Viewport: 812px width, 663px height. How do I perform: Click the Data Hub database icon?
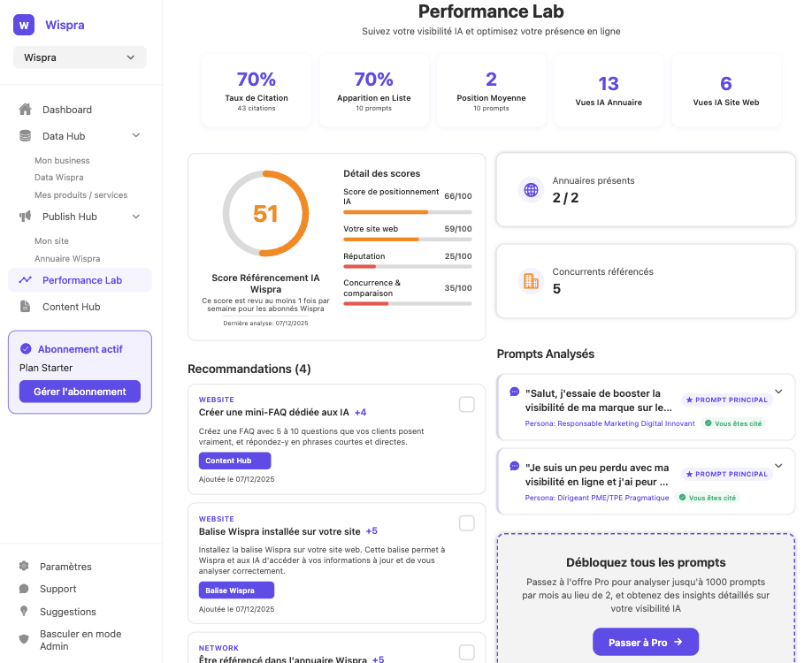click(x=27, y=135)
